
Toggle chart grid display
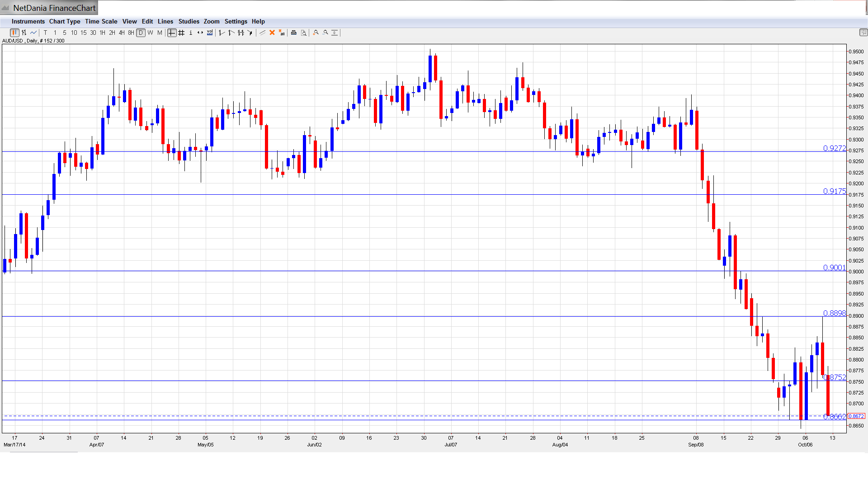pyautogui.click(x=181, y=33)
